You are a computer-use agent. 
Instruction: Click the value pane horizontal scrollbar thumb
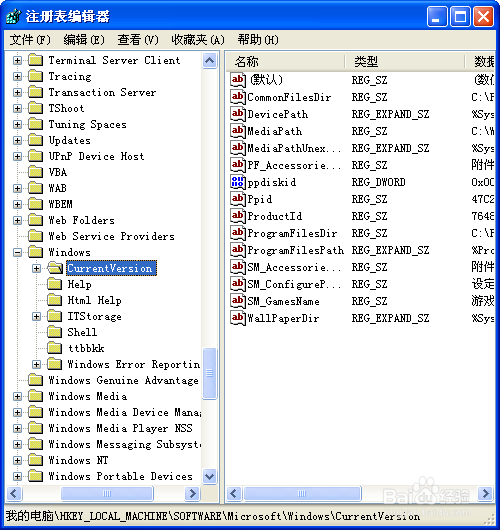[x=302, y=493]
